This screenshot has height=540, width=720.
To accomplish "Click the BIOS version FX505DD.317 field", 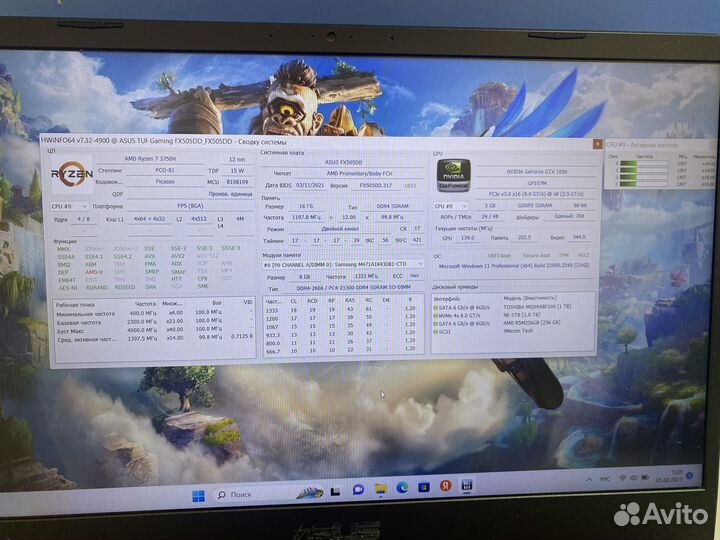I will pos(375,186).
